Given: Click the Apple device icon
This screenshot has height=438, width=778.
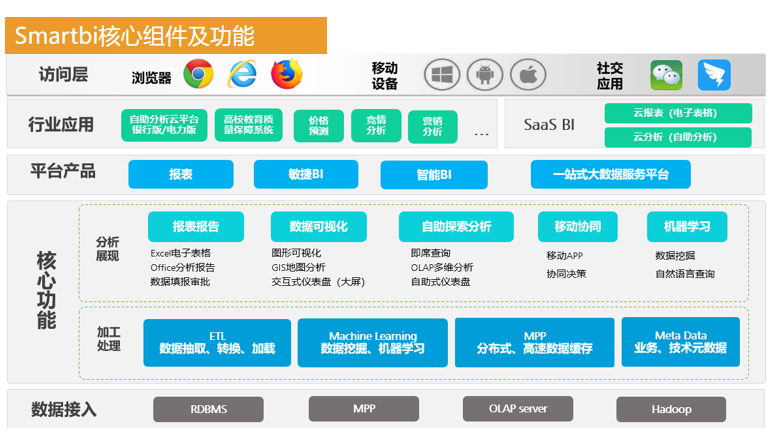Looking at the screenshot, I should click(x=528, y=75).
